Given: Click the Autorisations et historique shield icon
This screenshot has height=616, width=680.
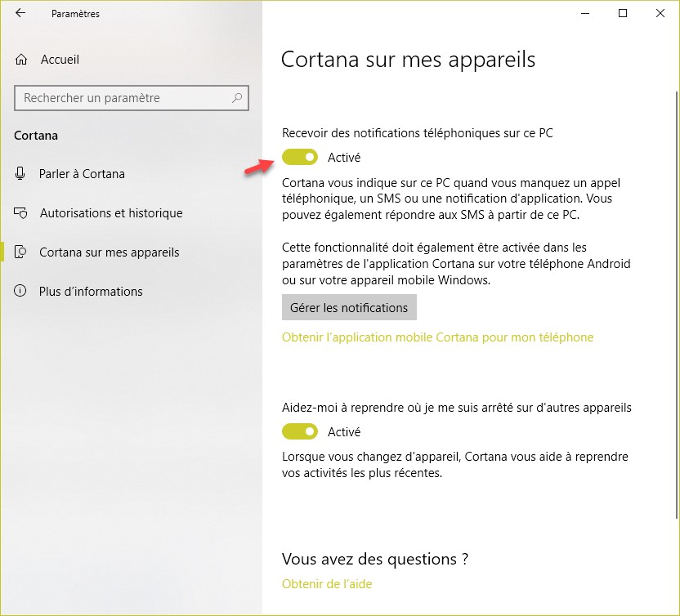Looking at the screenshot, I should tap(20, 213).
